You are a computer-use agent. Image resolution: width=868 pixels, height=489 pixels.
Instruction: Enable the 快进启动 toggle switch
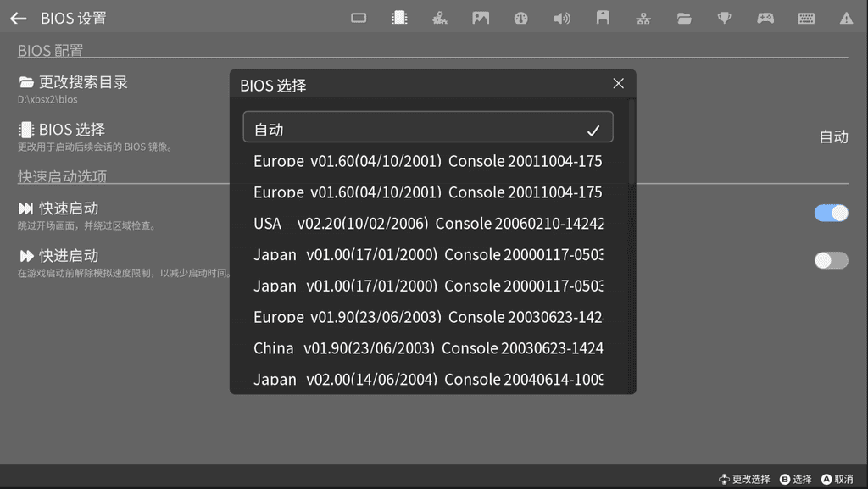(x=831, y=260)
